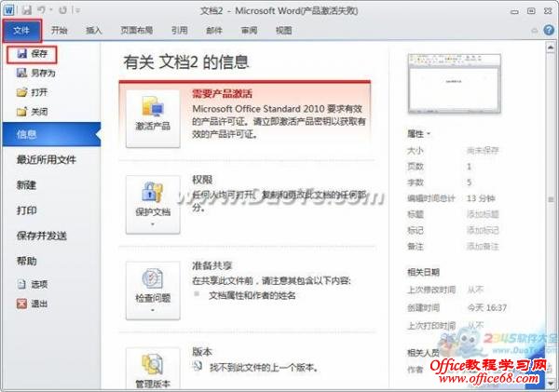Click the 编辑时间总计 value 13 分钟
Screen dimensions: 559x392
481,198
